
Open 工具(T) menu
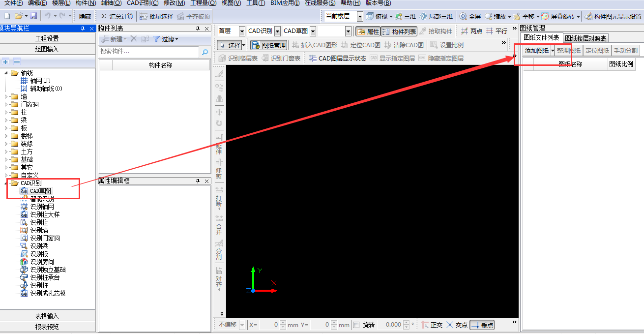(256, 3)
